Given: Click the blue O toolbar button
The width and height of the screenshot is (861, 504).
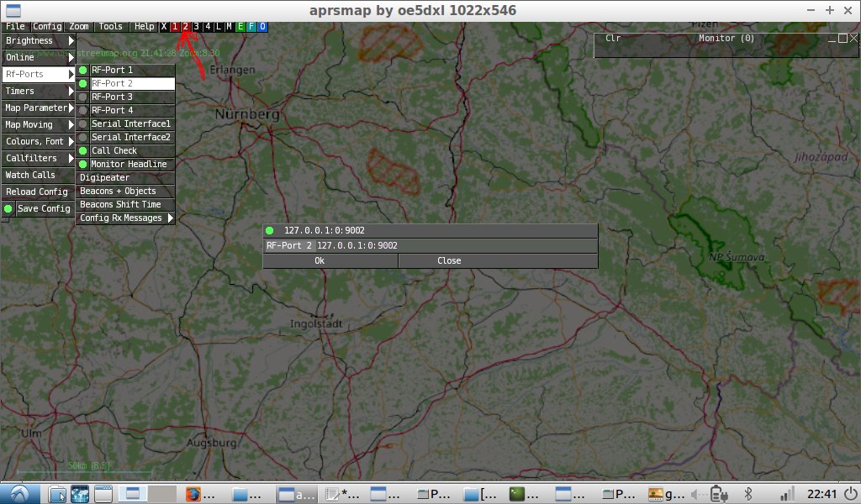Looking at the screenshot, I should click(262, 26).
